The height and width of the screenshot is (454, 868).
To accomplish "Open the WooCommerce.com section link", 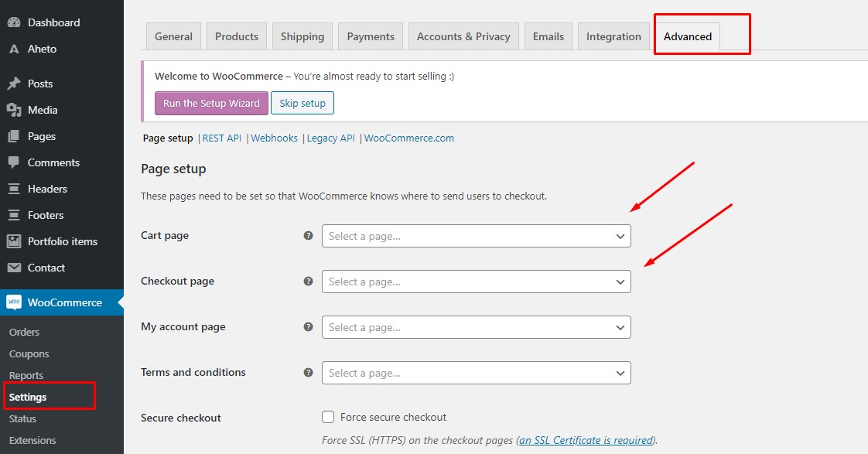I will [x=409, y=138].
